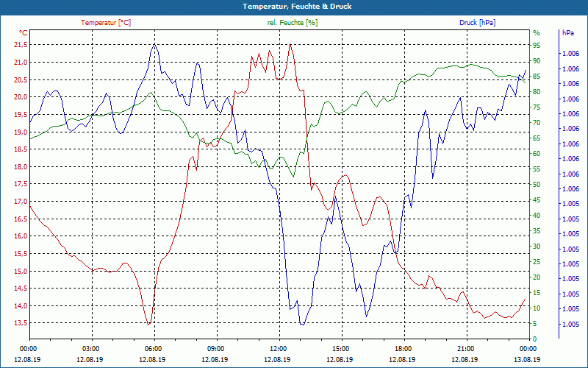Click the '21,0' temperature axis value
Screen dimensions: 588x368
21,63
